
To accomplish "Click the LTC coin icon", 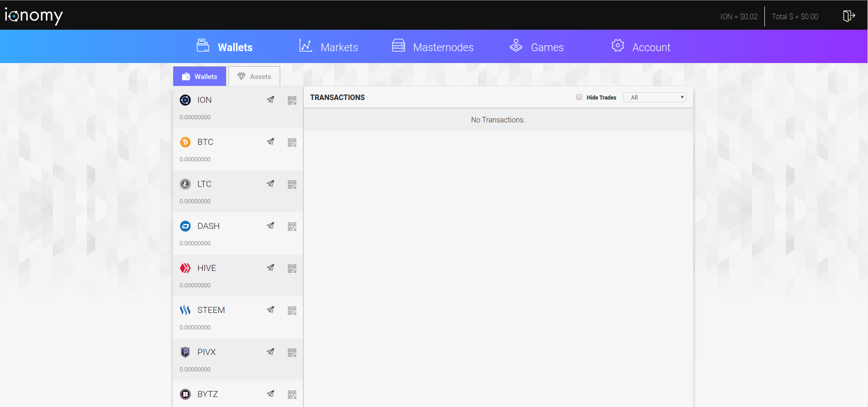I will click(185, 184).
